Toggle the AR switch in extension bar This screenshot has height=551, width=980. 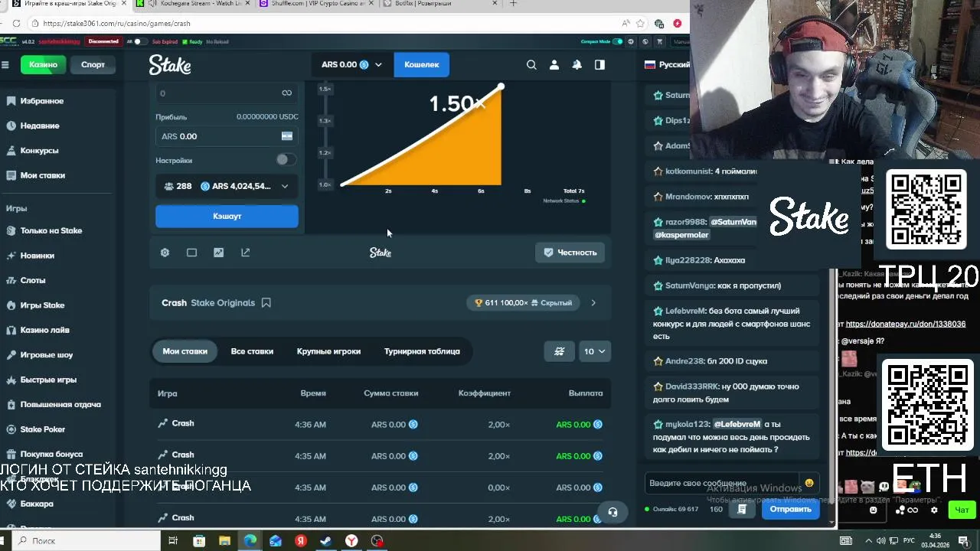pyautogui.click(x=139, y=41)
